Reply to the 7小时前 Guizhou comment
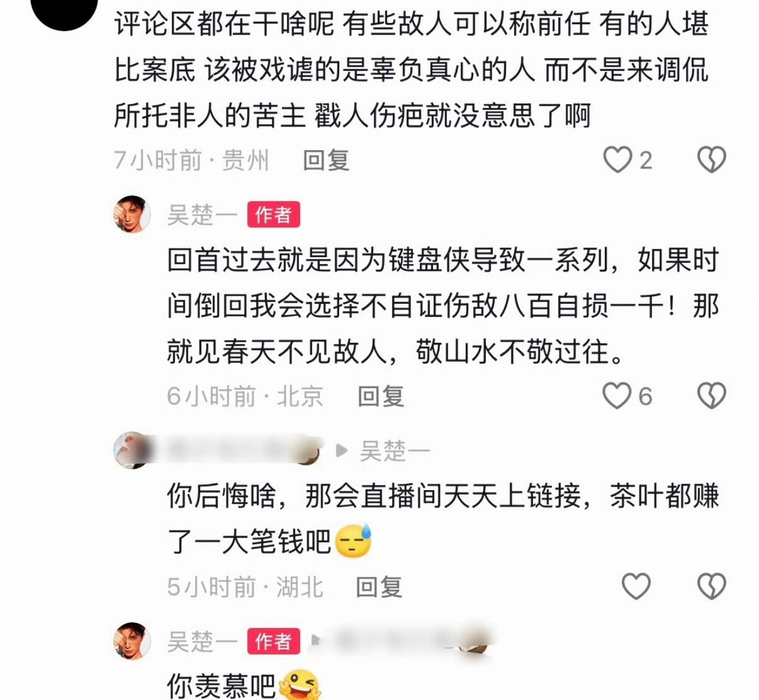The height and width of the screenshot is (700, 759). (x=326, y=160)
